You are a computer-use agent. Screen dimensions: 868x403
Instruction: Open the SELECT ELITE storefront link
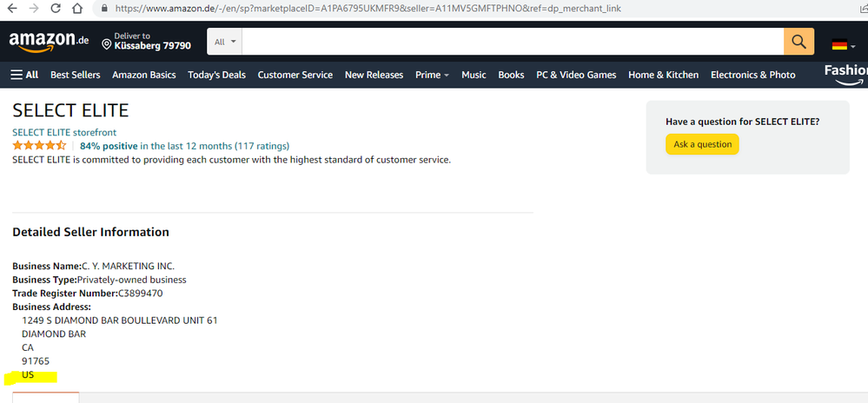(64, 132)
